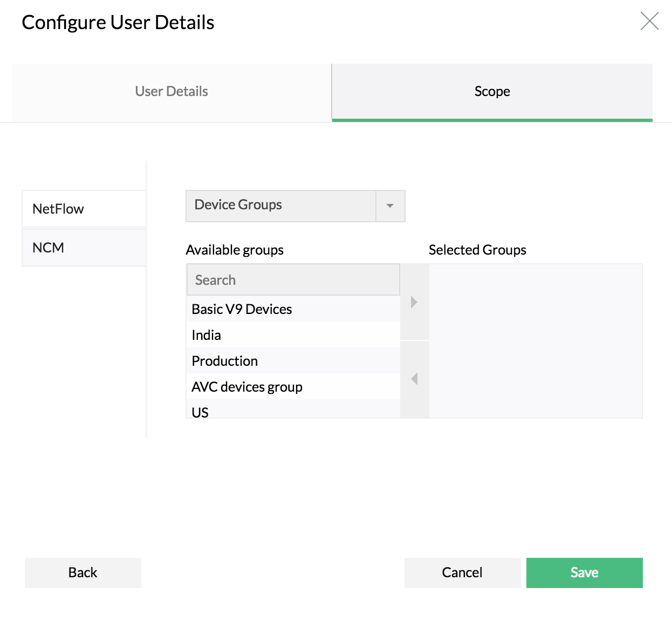Screen dimensions: 672x642
Task: Close the Configure User Details dialog
Action: 649,21
